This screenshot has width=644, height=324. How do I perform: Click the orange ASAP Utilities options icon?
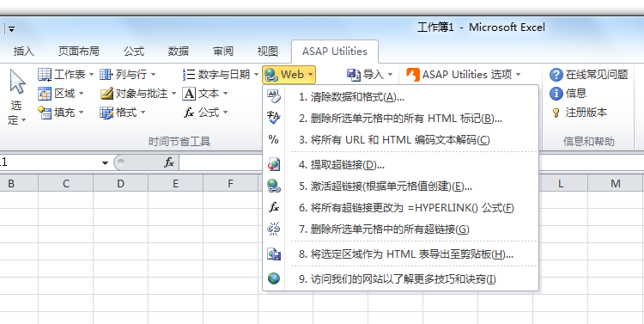(x=413, y=75)
